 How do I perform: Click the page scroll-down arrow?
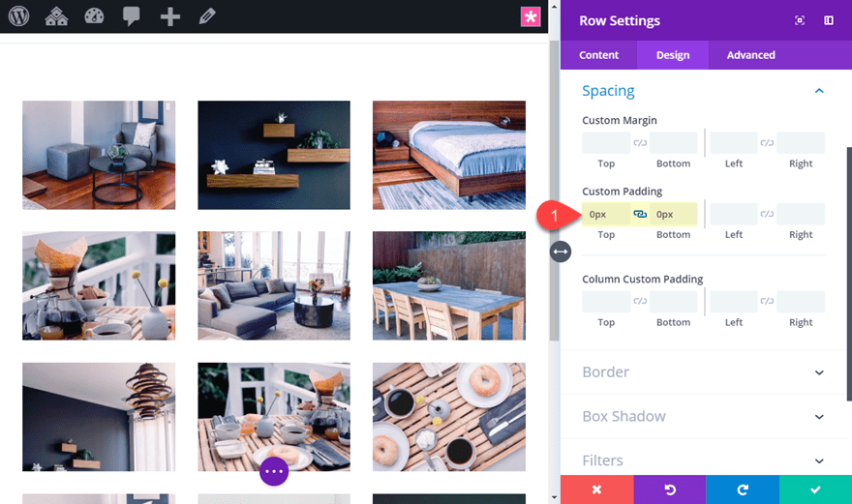pyautogui.click(x=554, y=497)
